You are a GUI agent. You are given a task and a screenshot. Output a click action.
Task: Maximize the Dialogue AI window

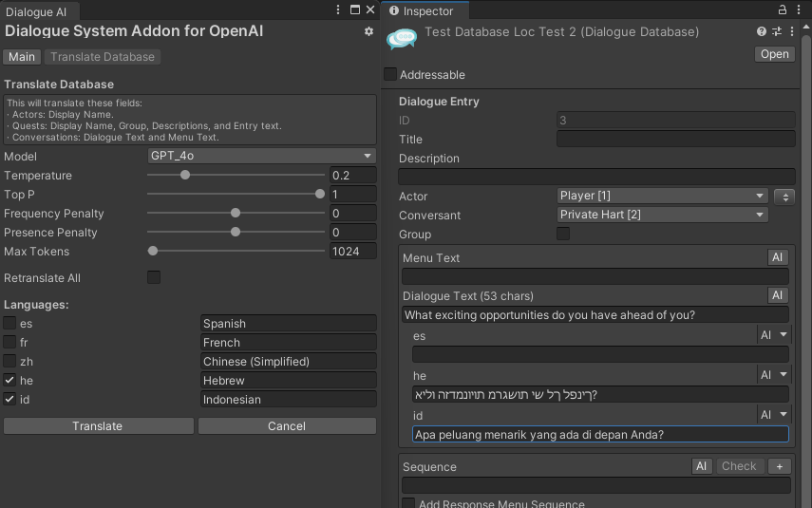pos(355,9)
